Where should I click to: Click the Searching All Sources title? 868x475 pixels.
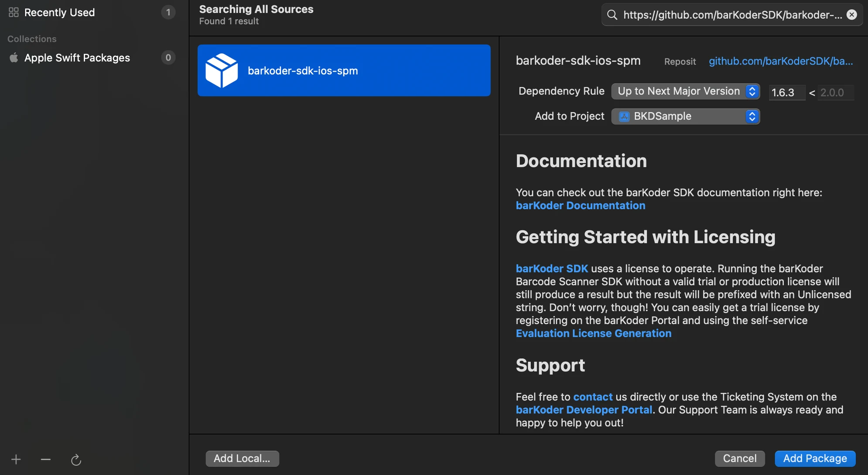coord(256,9)
